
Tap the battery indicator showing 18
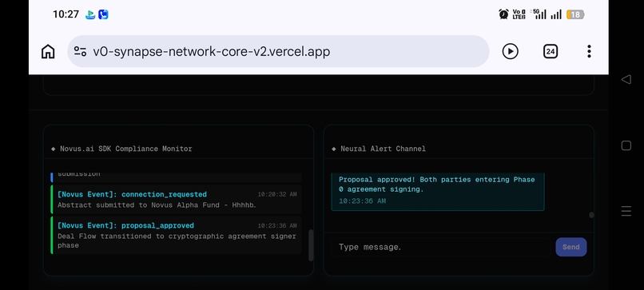point(575,15)
